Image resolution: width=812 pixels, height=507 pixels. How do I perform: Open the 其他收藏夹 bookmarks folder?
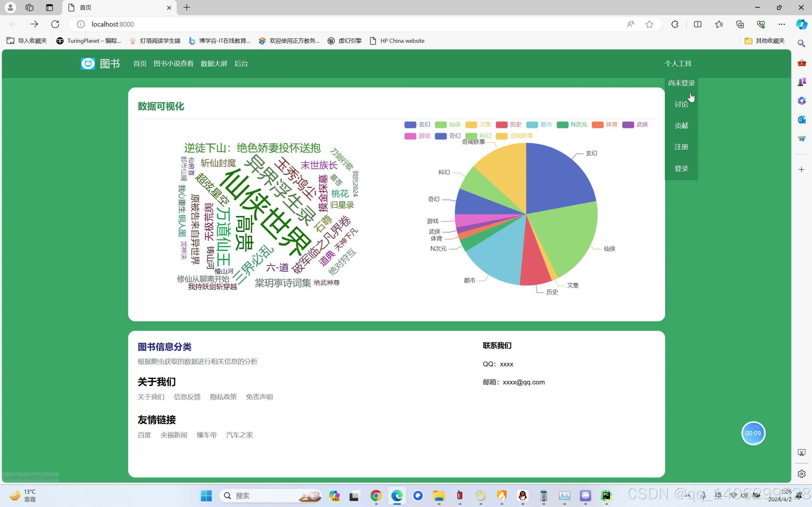pos(765,41)
